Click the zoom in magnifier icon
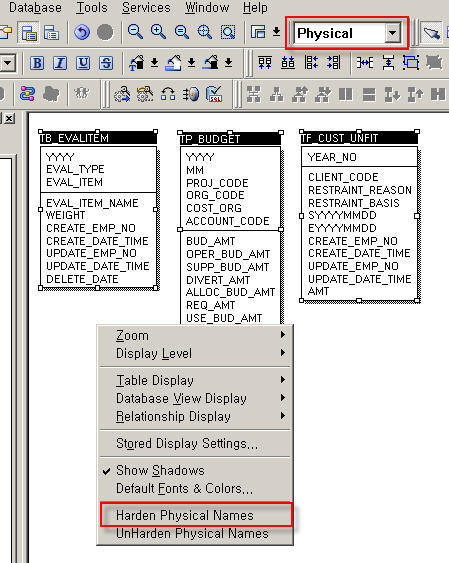The width and height of the screenshot is (449, 563). 158,32
